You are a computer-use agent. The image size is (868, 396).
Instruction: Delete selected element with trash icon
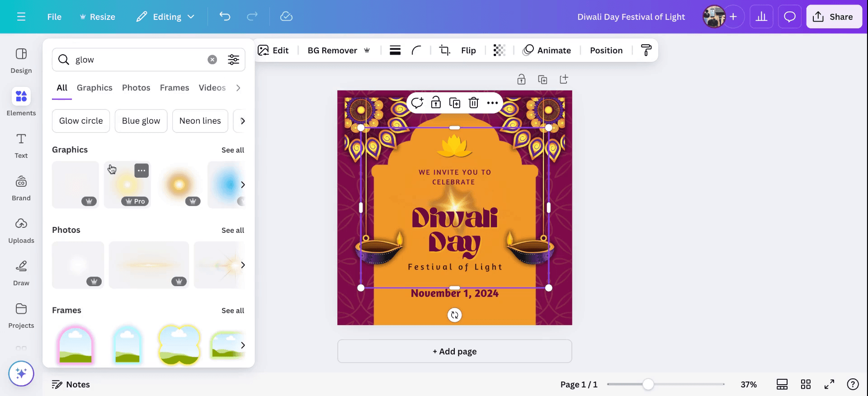[x=473, y=103]
